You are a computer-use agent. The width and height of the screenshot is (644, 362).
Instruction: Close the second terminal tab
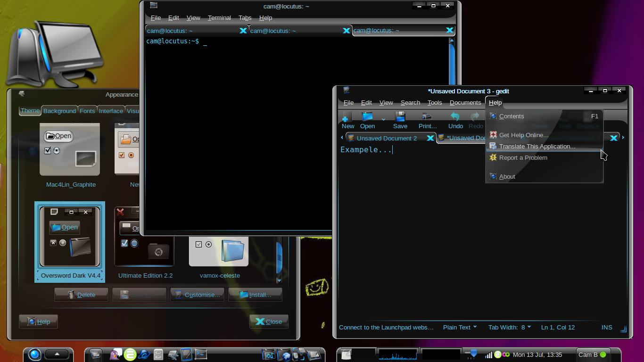pyautogui.click(x=346, y=31)
